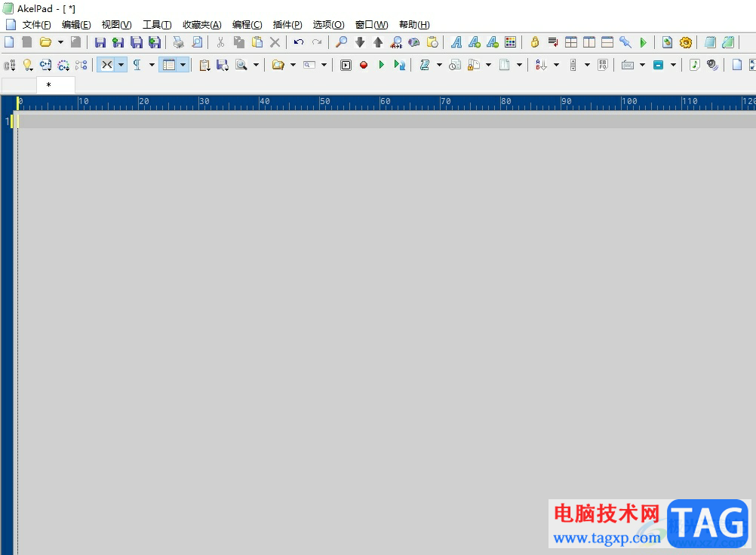This screenshot has height=555, width=756.
Task: Click the boxed play icon before the record button
Action: coord(346,65)
